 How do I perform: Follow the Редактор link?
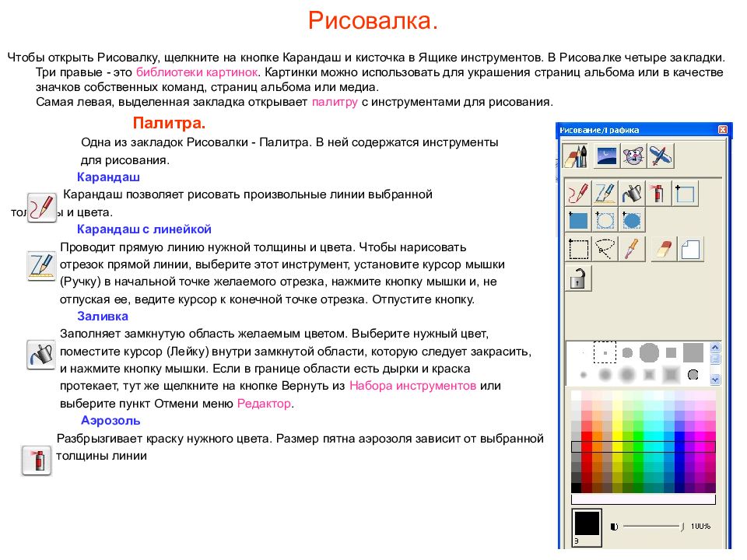tap(264, 404)
